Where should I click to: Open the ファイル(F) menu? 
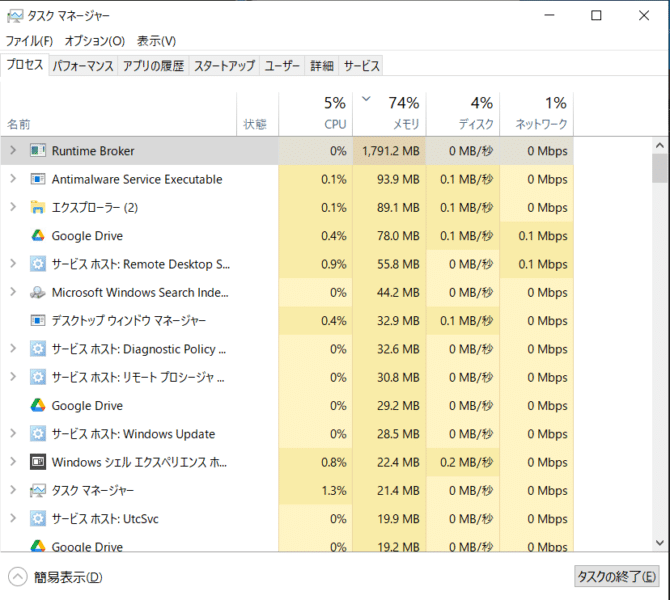(x=29, y=41)
